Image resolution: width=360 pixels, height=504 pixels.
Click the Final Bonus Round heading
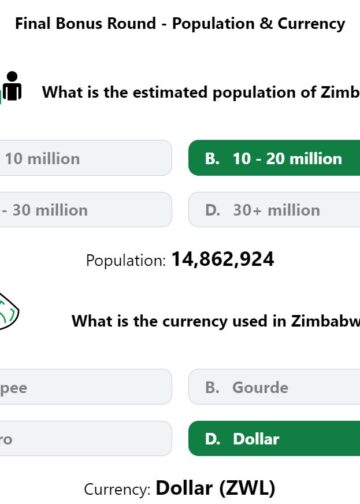click(x=180, y=24)
